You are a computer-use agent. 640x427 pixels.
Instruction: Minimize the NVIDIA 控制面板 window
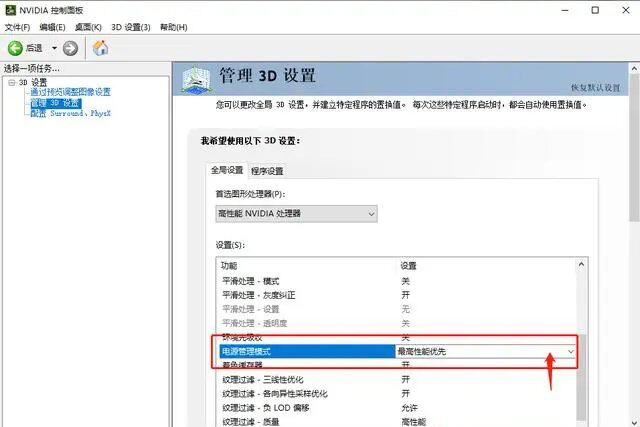click(565, 10)
